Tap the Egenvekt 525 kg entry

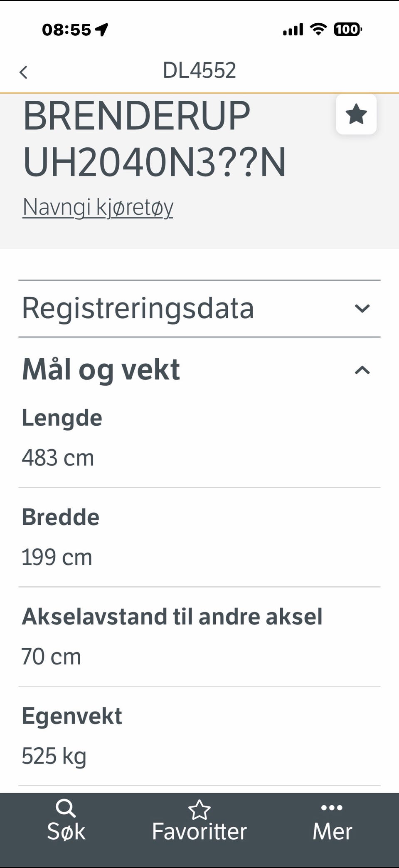click(199, 736)
